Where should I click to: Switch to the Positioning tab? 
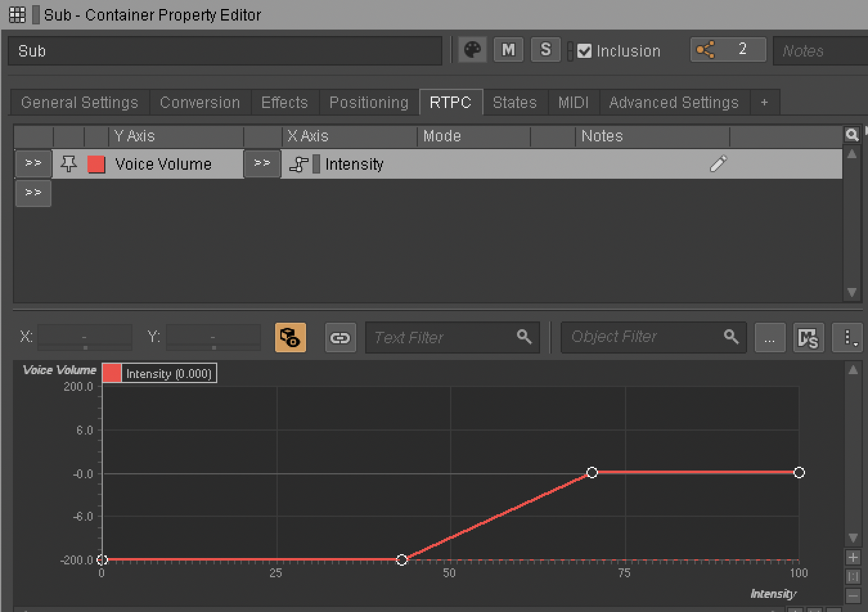tap(368, 102)
